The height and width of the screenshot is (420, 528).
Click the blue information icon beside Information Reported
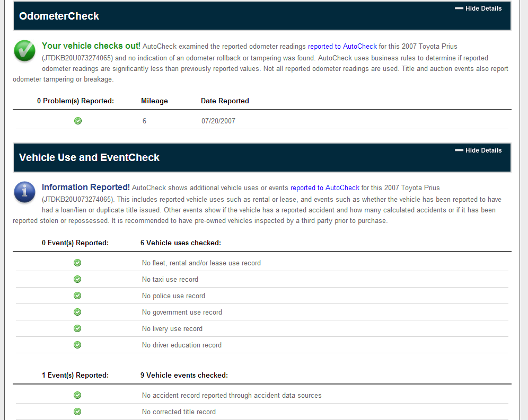coord(24,192)
